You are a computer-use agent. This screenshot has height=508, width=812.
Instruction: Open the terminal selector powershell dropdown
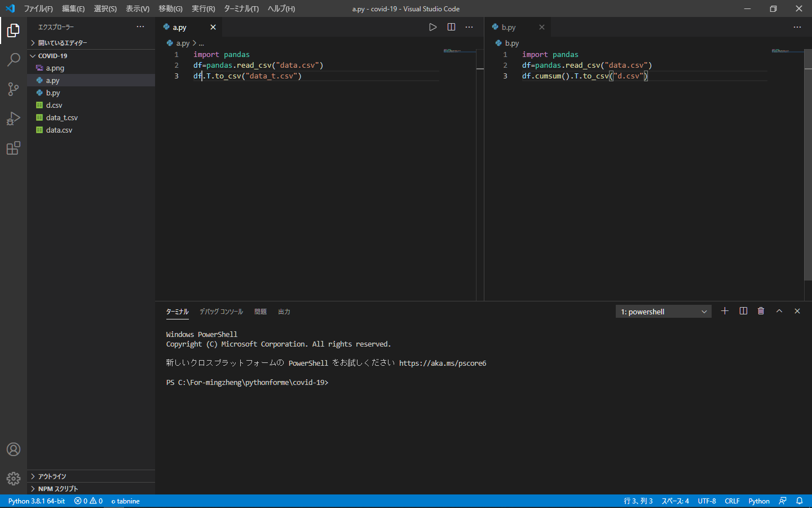pos(664,312)
